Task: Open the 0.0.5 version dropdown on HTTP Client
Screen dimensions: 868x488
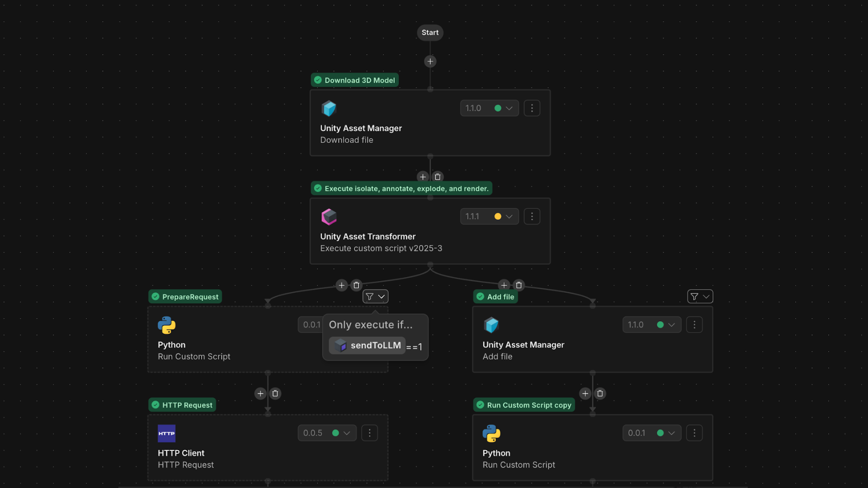Action: coord(327,433)
